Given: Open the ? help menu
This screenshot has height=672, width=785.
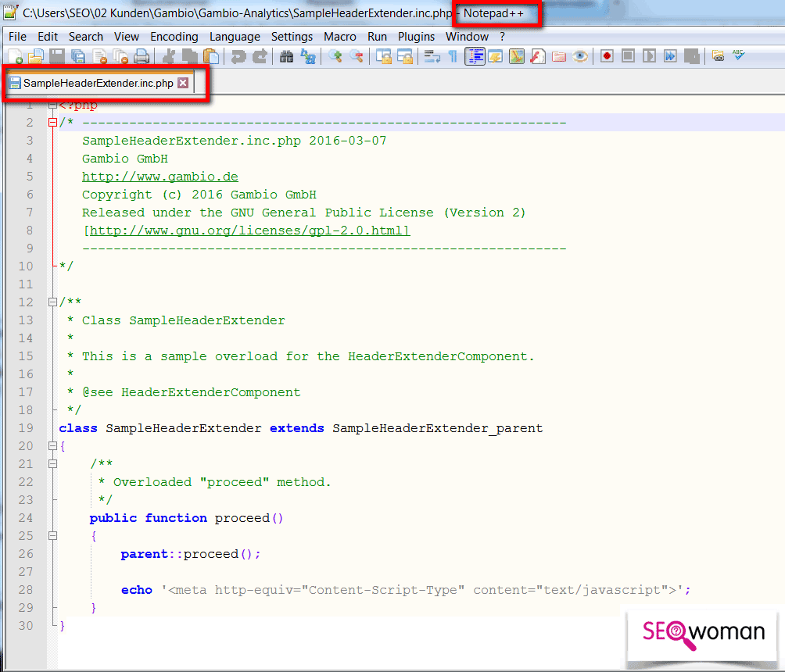Looking at the screenshot, I should [502, 37].
